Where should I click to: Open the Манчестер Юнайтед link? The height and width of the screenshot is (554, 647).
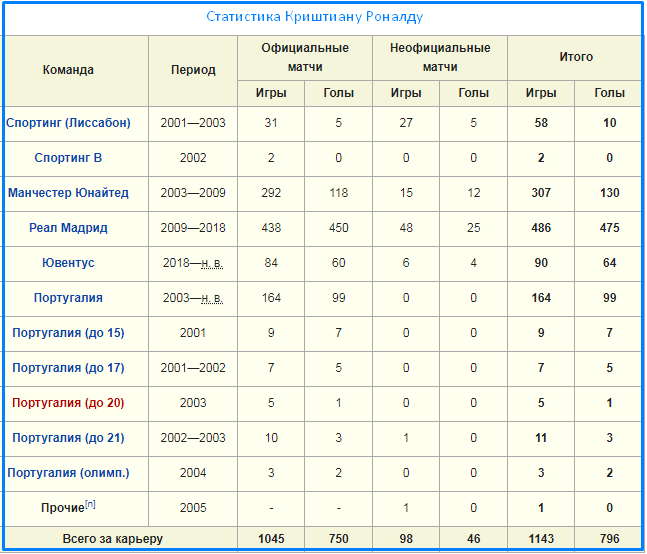[x=68, y=193]
